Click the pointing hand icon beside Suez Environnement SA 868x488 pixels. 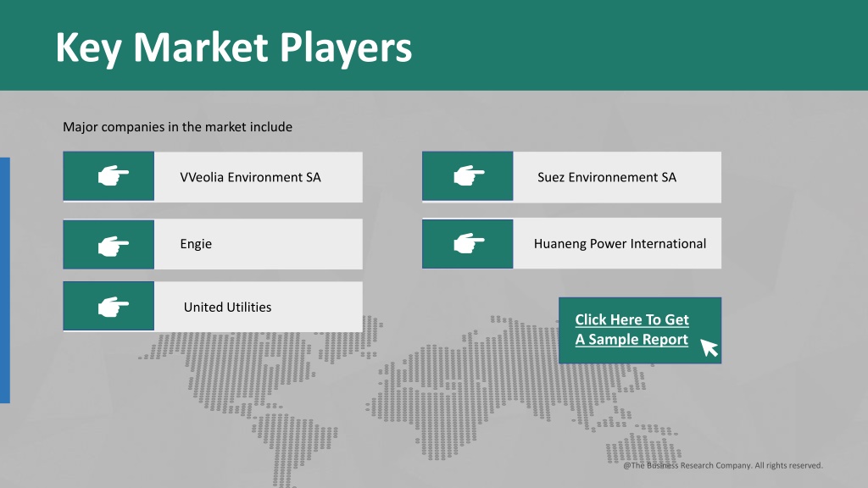click(469, 175)
